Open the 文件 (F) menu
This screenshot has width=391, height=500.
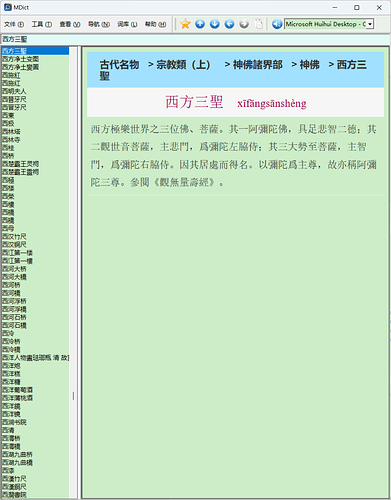(x=14, y=24)
